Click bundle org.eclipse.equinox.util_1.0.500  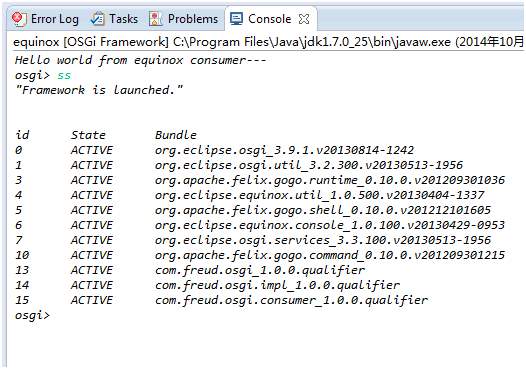point(319,195)
